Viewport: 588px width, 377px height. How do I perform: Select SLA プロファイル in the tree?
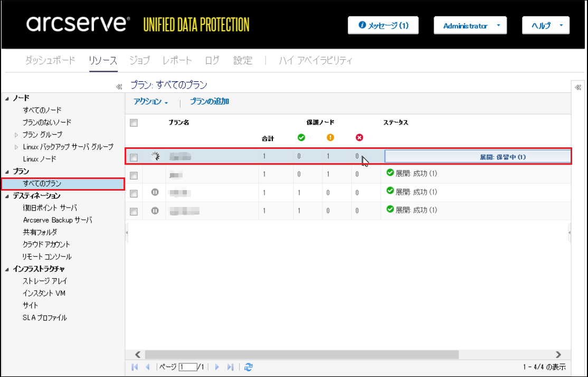click(45, 318)
